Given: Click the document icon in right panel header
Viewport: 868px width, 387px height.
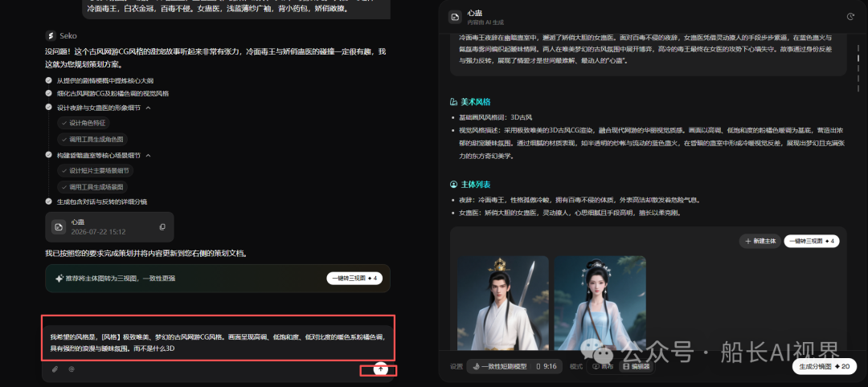Looking at the screenshot, I should pyautogui.click(x=455, y=17).
